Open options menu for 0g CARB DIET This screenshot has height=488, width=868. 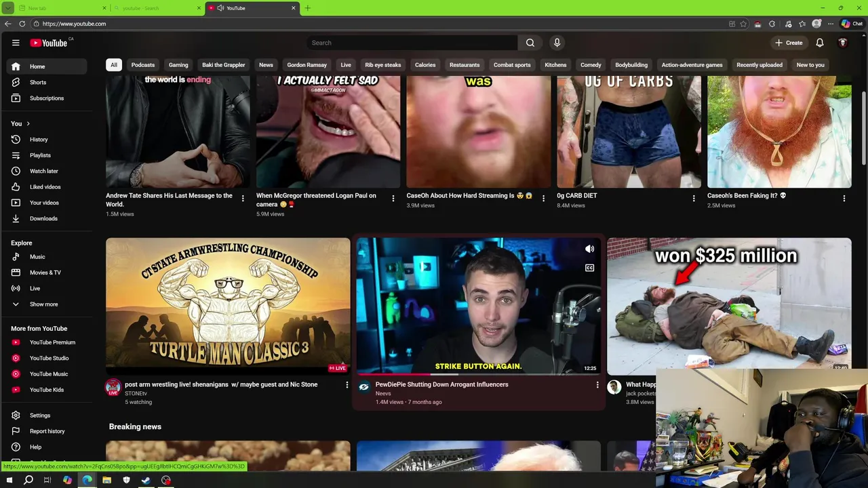click(694, 199)
